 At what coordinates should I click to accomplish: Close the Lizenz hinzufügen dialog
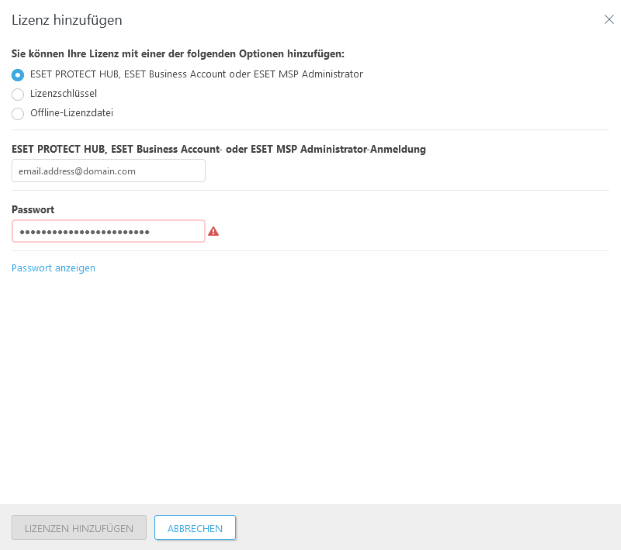click(609, 19)
